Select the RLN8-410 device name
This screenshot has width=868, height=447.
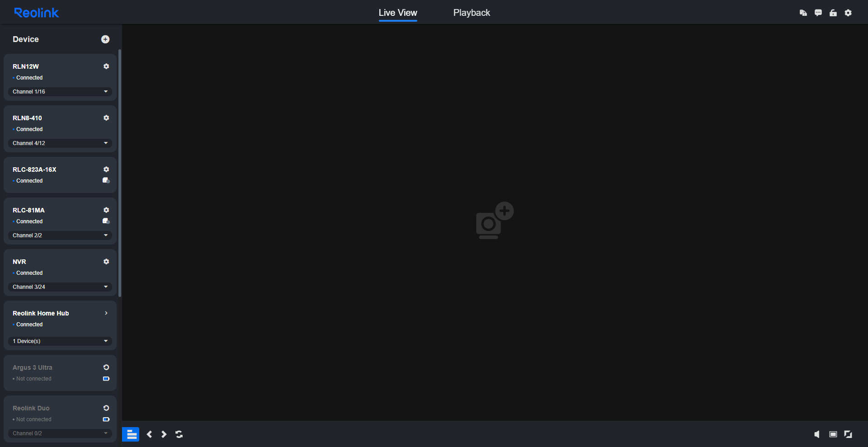(27, 118)
